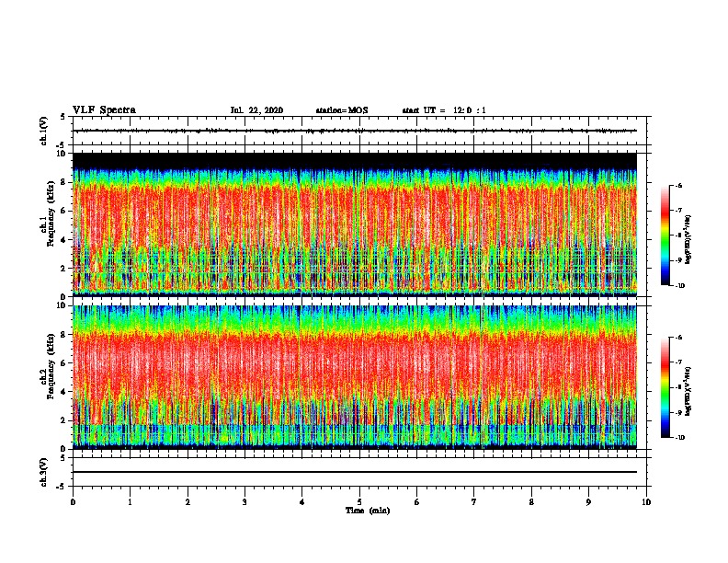Click the 'ch.3(V)' axis label of bottom waveform
Viewport: 728px width, 563px height.
pos(43,472)
